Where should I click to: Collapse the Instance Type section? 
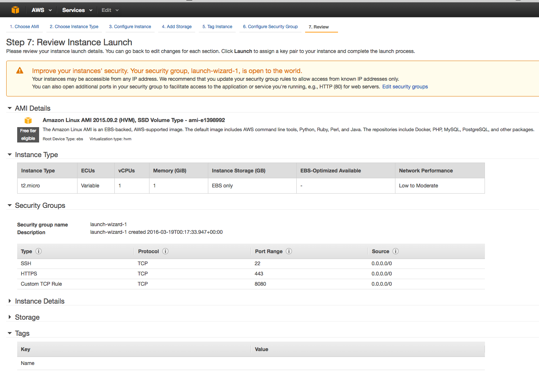10,155
